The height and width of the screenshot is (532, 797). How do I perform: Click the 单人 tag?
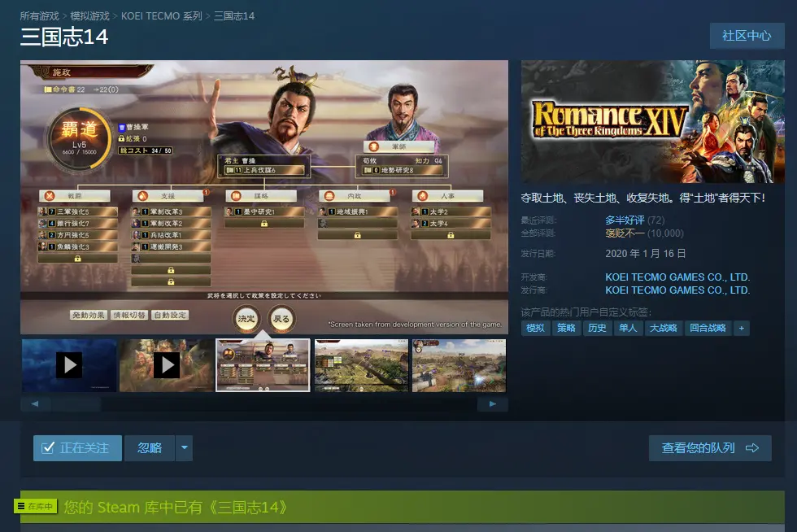coord(628,328)
